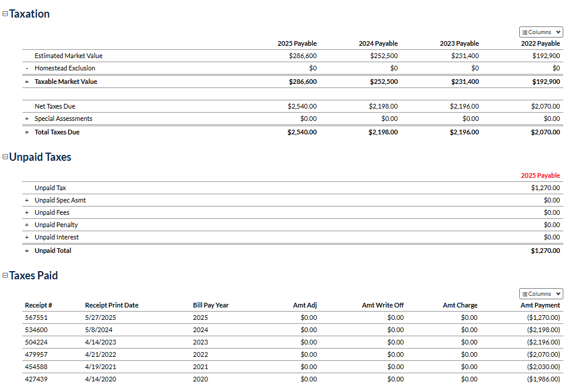Click the Bill Pay Year column header
Viewport: 568px width, 392px height.
click(x=210, y=305)
